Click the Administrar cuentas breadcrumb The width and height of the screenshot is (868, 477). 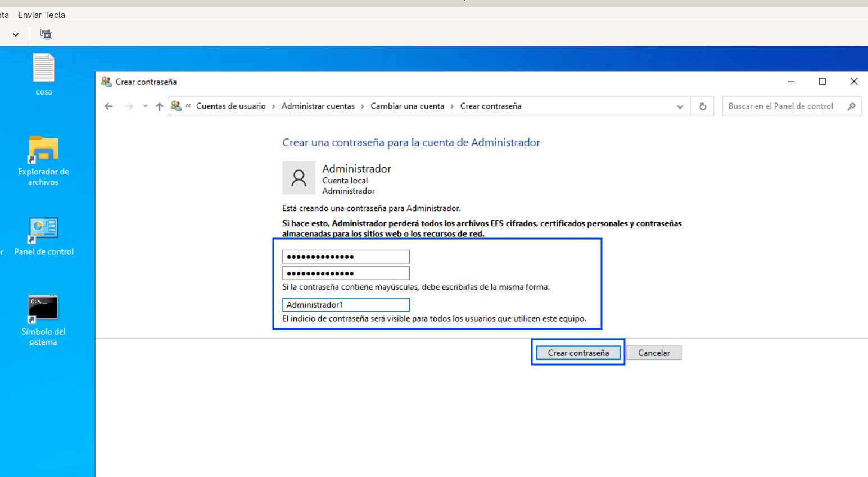(318, 106)
